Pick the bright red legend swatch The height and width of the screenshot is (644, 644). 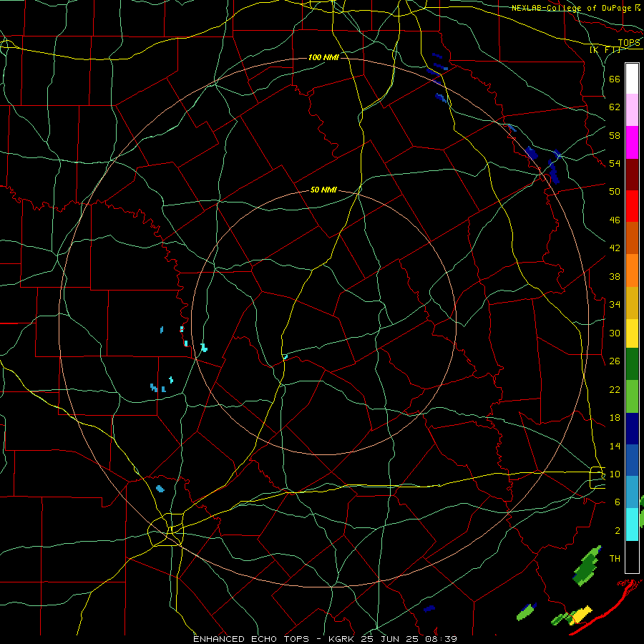point(632,206)
